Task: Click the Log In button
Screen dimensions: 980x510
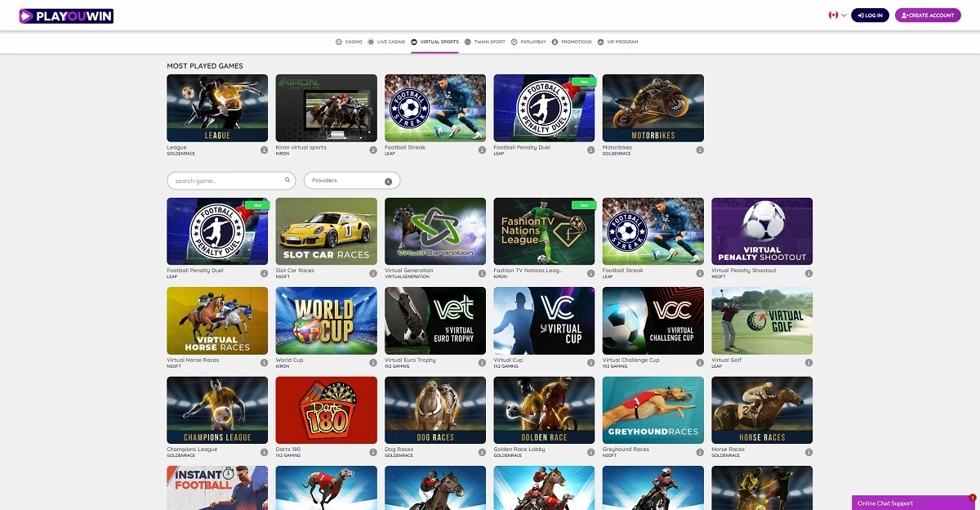Action: pyautogui.click(x=870, y=16)
